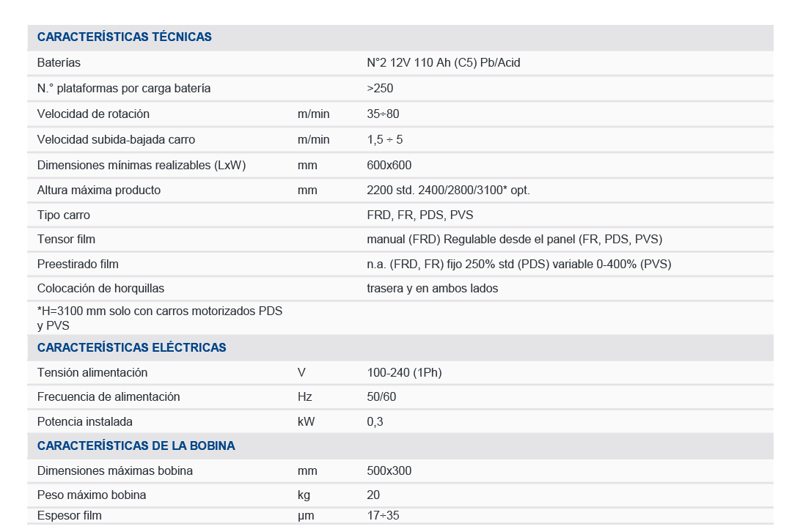The width and height of the screenshot is (792, 532).
Task: Select the 100-240 (1Ph) voltage value
Action: (404, 373)
